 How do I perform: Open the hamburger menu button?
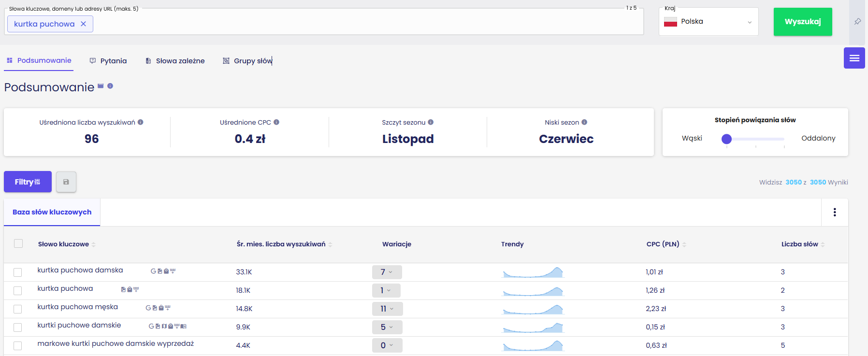pos(854,58)
